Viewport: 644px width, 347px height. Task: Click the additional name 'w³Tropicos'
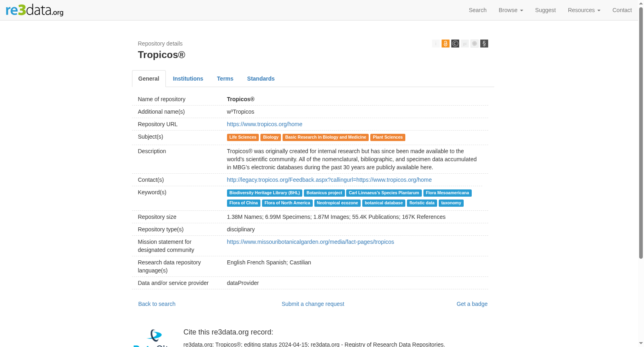[240, 112]
